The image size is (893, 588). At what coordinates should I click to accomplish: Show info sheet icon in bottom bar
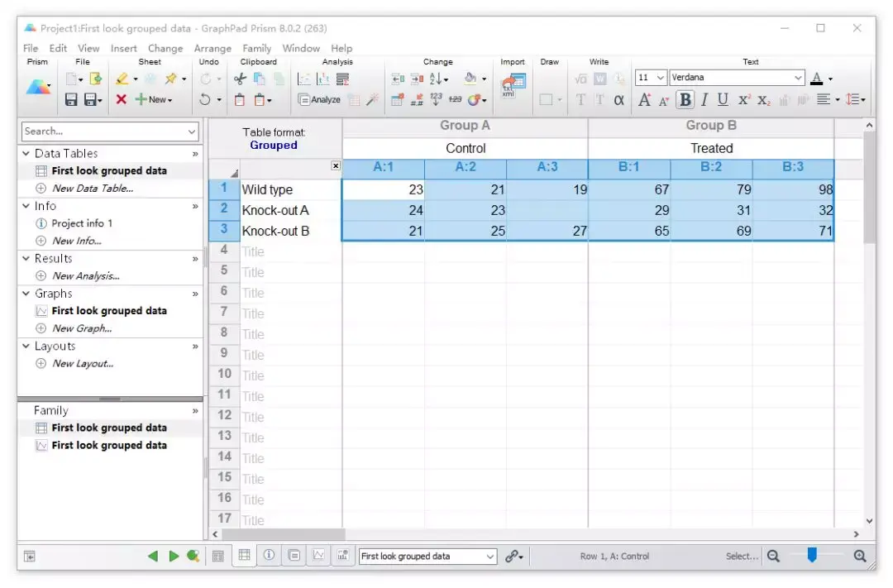(x=269, y=556)
